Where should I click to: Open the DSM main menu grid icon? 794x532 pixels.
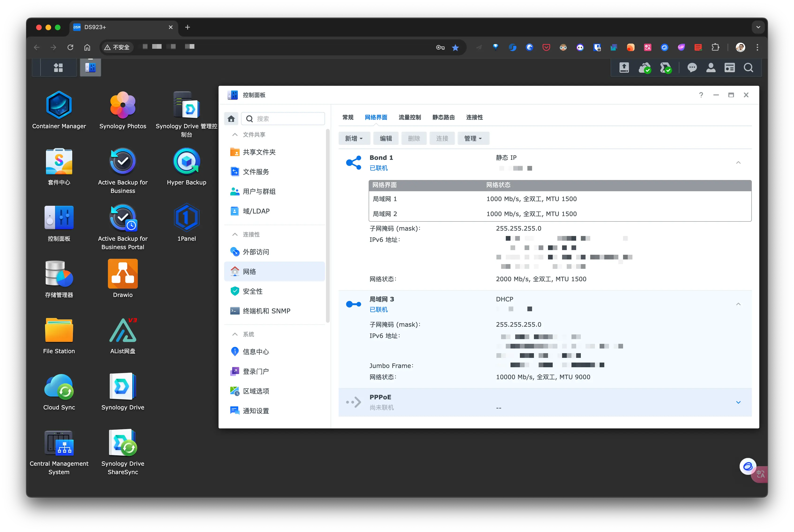point(58,67)
